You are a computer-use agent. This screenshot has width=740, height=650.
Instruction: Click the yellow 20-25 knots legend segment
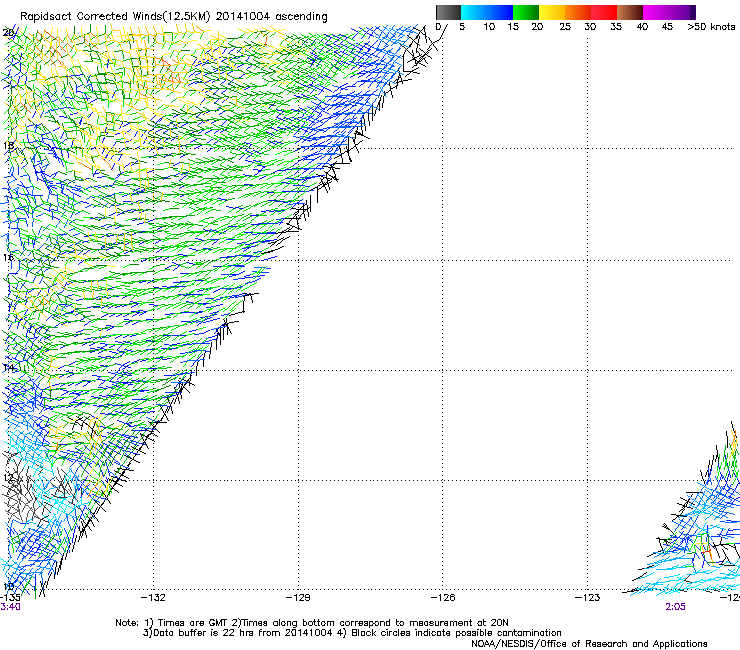[552, 12]
